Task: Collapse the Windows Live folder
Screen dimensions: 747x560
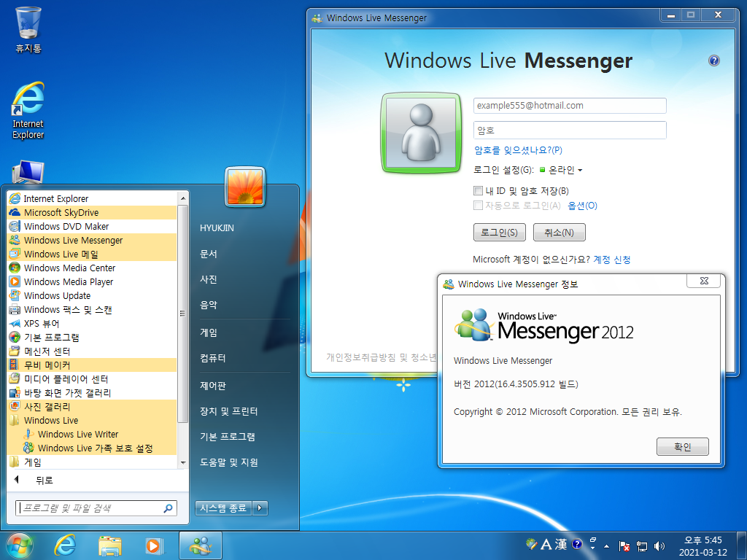Action: point(93,420)
